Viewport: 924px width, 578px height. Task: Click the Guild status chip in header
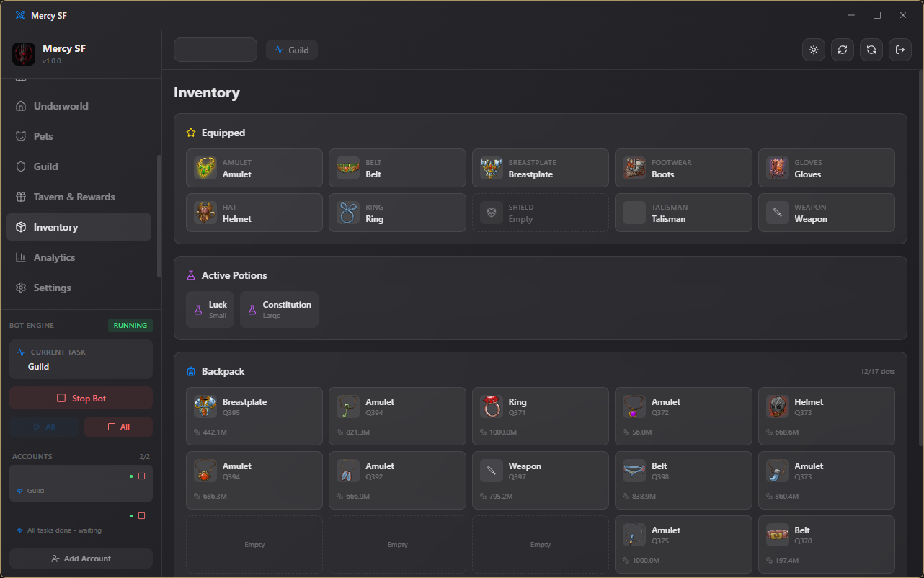click(x=292, y=50)
